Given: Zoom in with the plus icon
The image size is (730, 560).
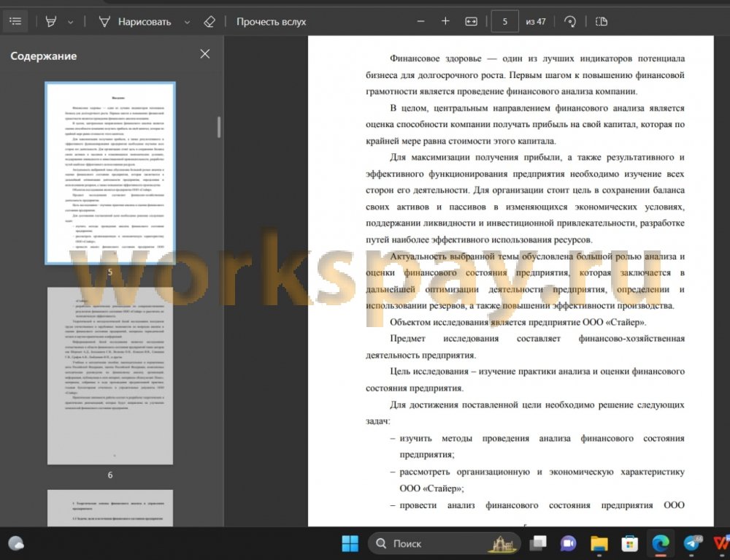Looking at the screenshot, I should pos(445,21).
